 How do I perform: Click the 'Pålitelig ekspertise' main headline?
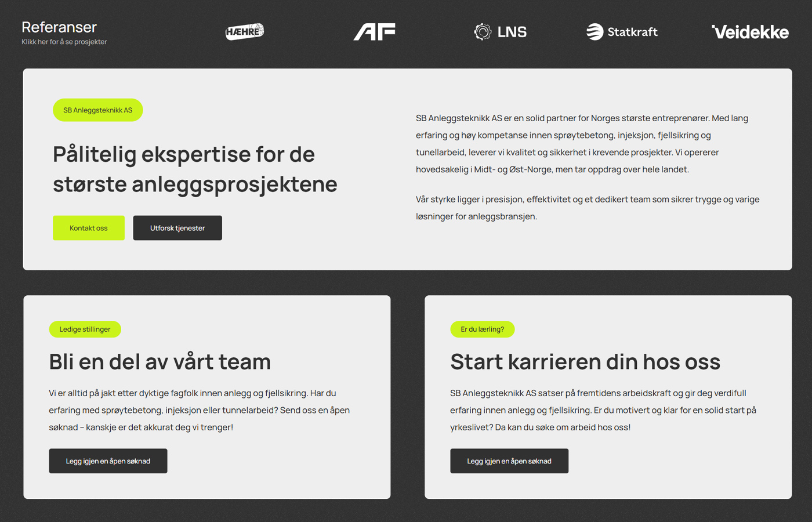click(195, 169)
